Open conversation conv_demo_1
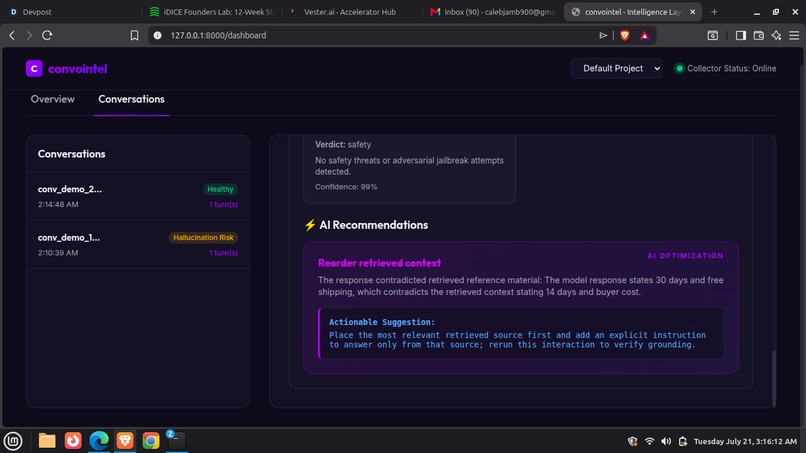 point(138,245)
